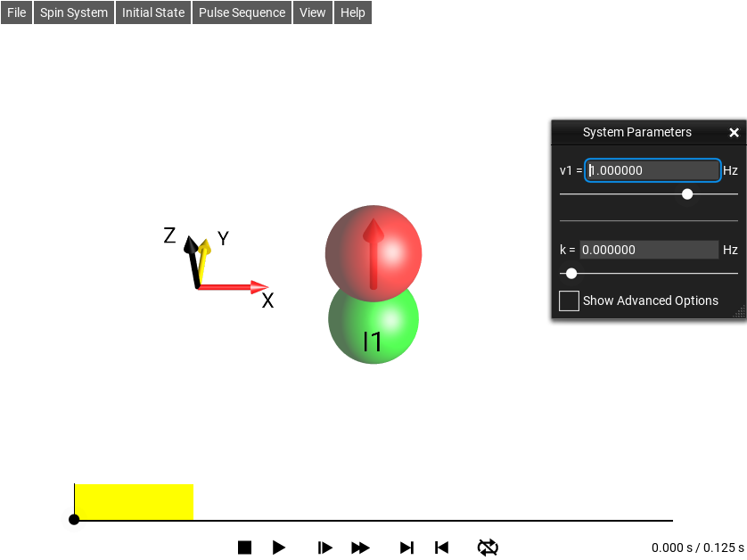
Task: Click the k value input field
Action: coord(649,250)
